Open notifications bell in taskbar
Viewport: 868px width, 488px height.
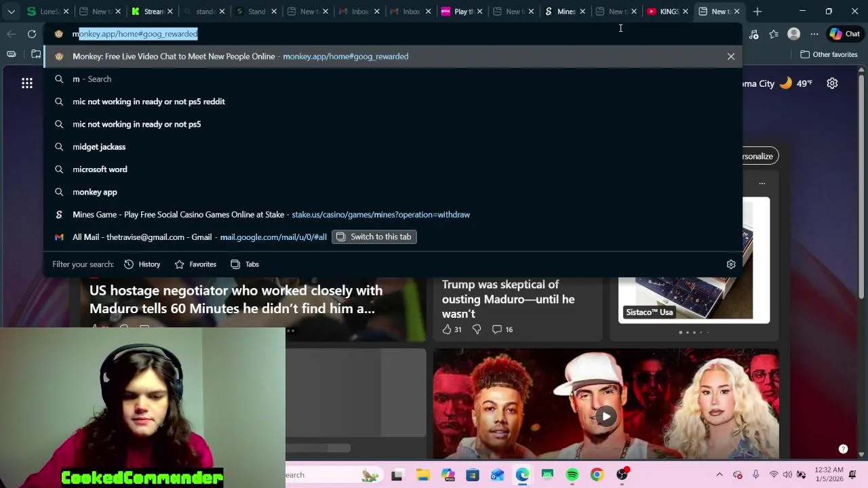point(853,474)
